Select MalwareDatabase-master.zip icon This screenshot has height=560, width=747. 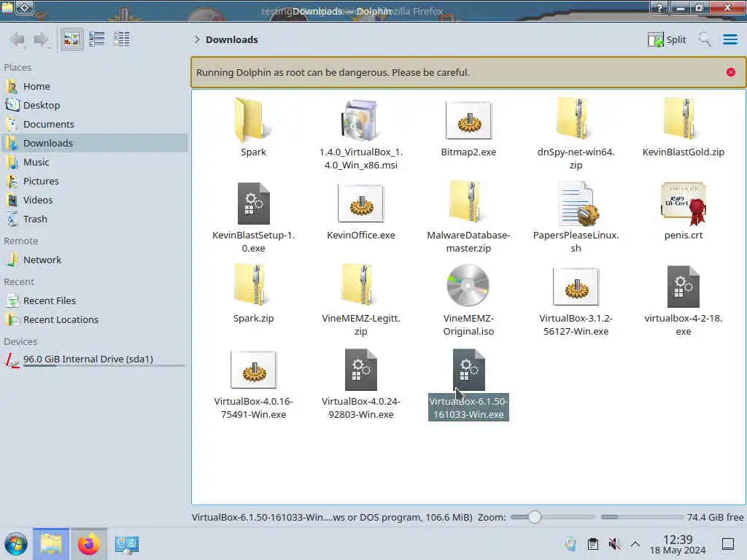[468, 202]
